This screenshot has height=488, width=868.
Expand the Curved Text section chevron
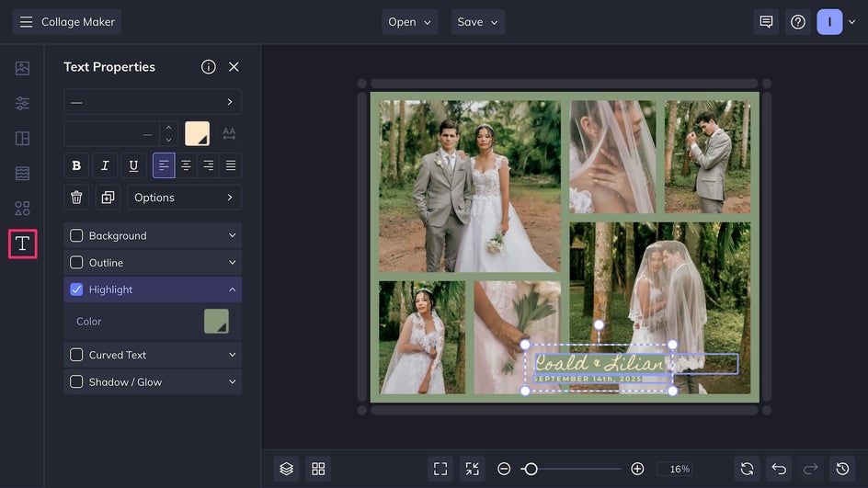(232, 355)
